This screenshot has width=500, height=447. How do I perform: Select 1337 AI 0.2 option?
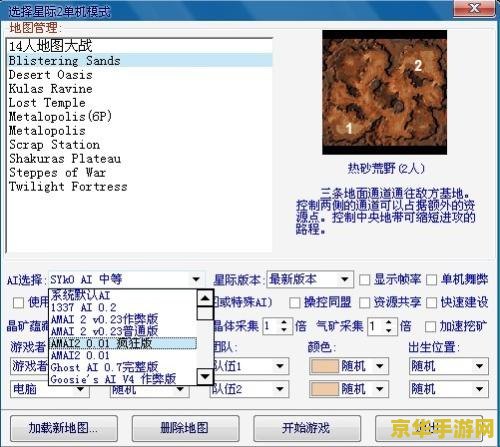pos(123,307)
